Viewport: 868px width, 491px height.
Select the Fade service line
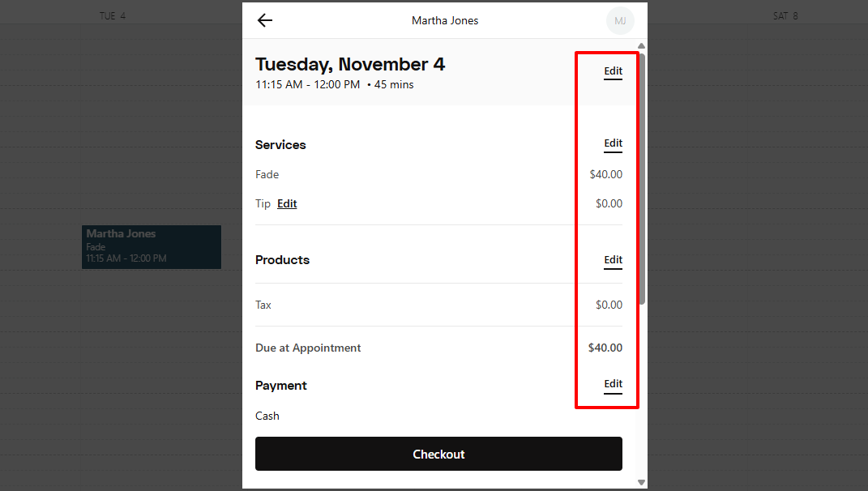coord(267,174)
